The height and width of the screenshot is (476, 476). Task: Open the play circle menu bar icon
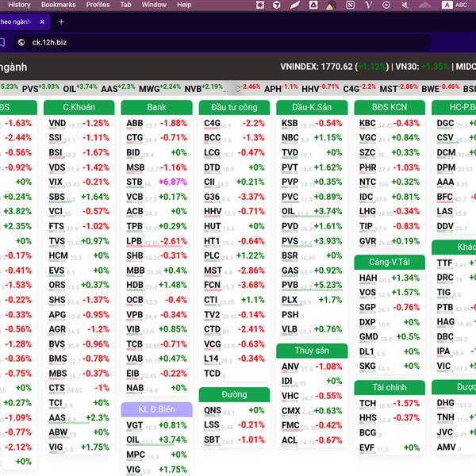(x=386, y=5)
